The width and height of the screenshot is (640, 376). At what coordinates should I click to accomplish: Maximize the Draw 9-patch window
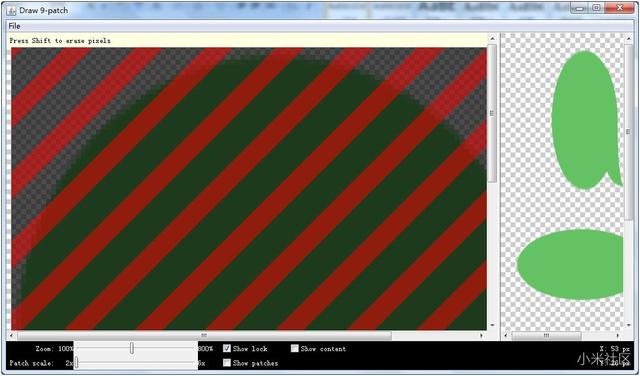pos(596,8)
